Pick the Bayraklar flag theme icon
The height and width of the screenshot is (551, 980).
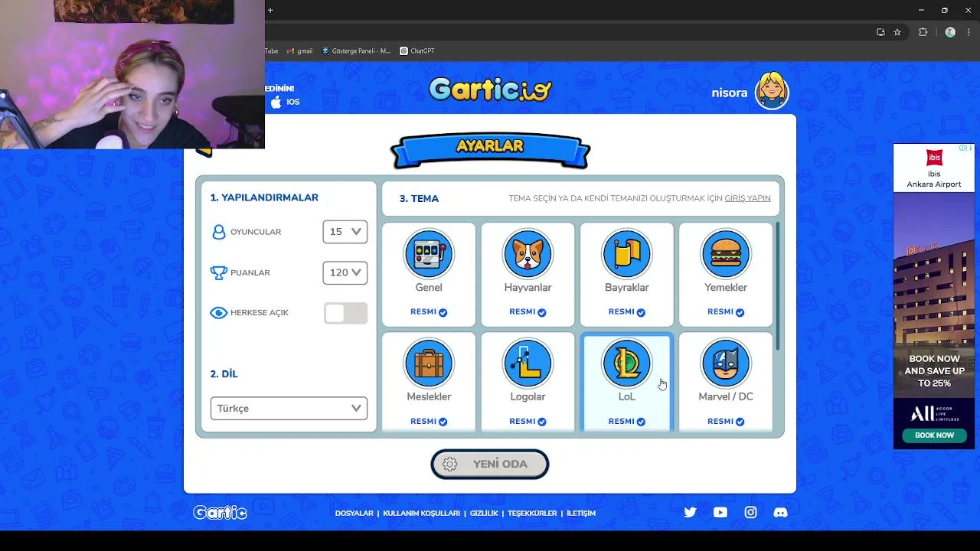click(627, 254)
